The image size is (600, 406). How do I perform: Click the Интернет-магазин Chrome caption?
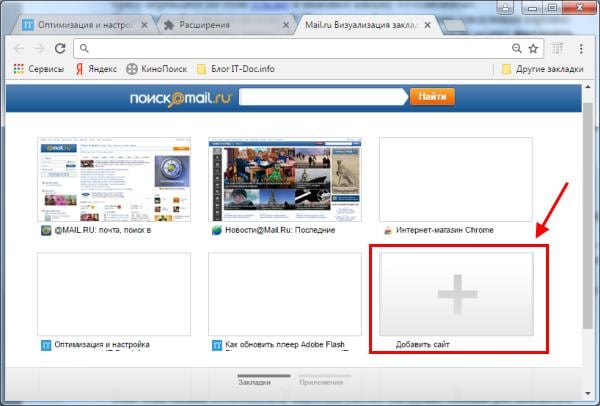pos(445,230)
